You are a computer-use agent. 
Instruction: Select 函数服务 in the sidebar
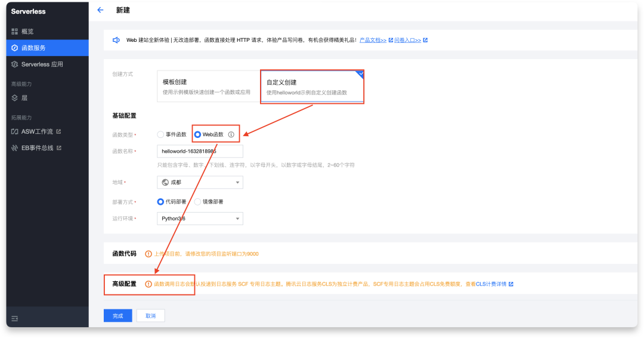click(47, 48)
